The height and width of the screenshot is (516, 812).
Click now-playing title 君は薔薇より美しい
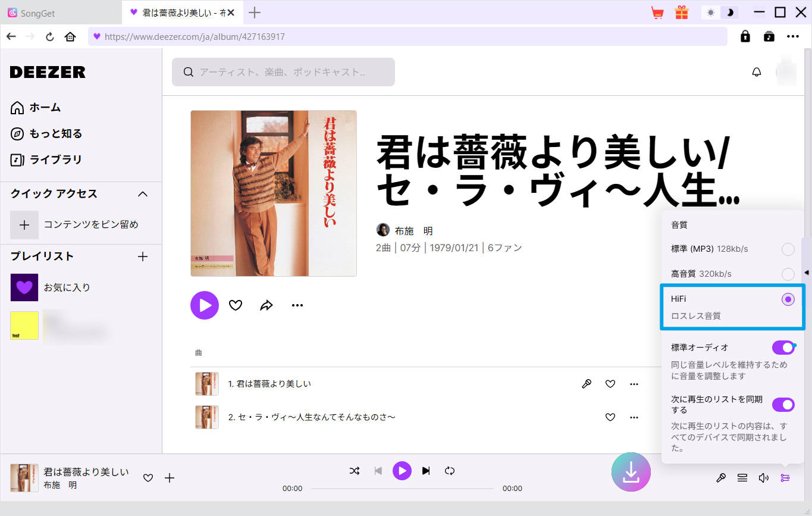click(x=86, y=471)
